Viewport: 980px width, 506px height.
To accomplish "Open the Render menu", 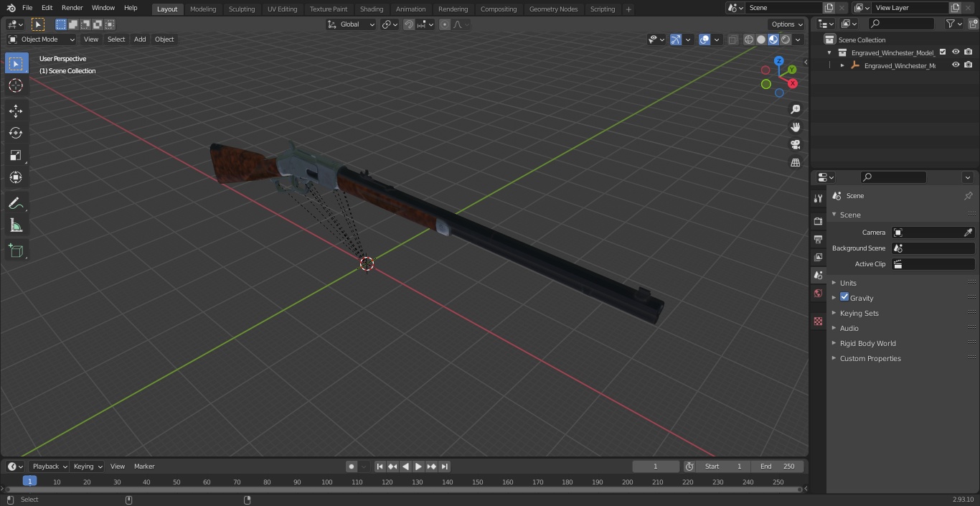I will click(x=72, y=8).
